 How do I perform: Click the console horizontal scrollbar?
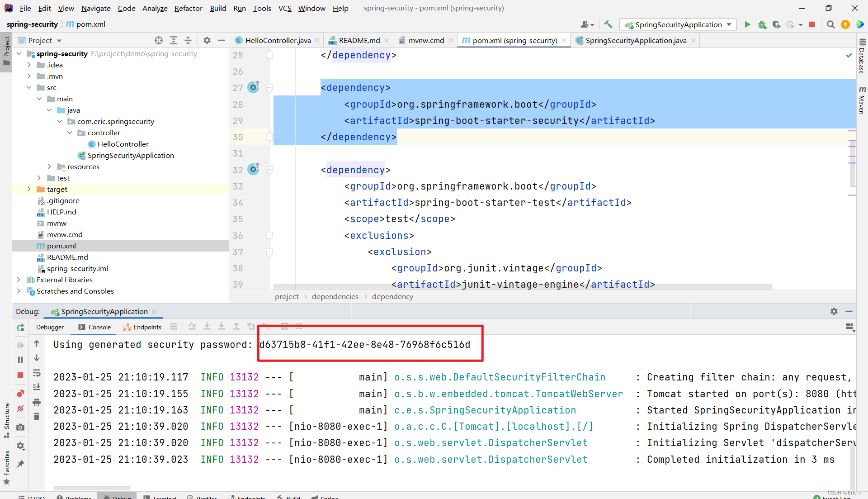point(92,488)
